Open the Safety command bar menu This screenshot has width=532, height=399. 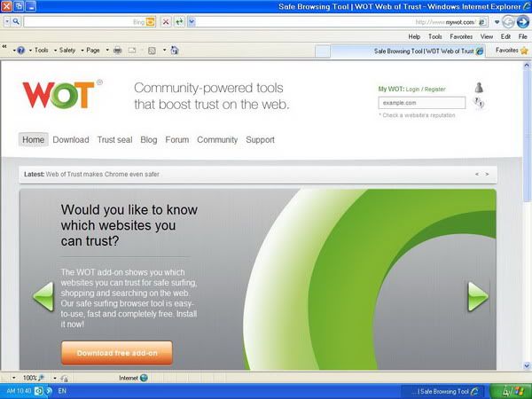coord(65,51)
